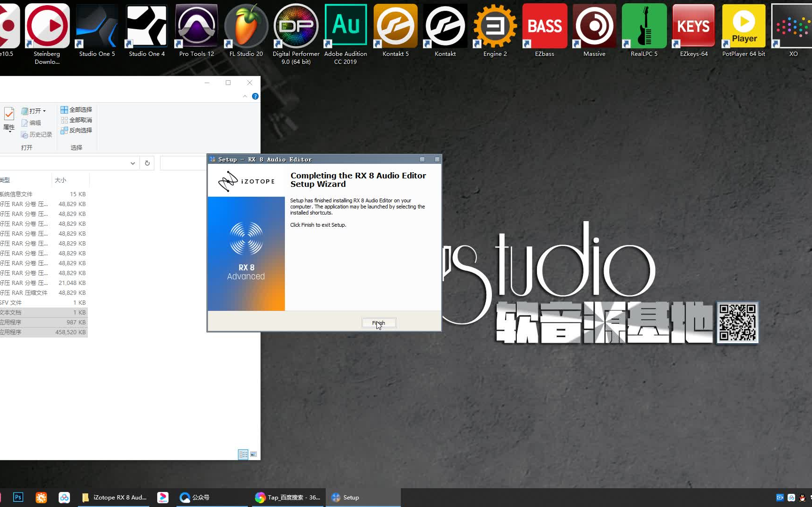
Task: Launch FL Studio 20 from the desktop
Action: click(245, 26)
